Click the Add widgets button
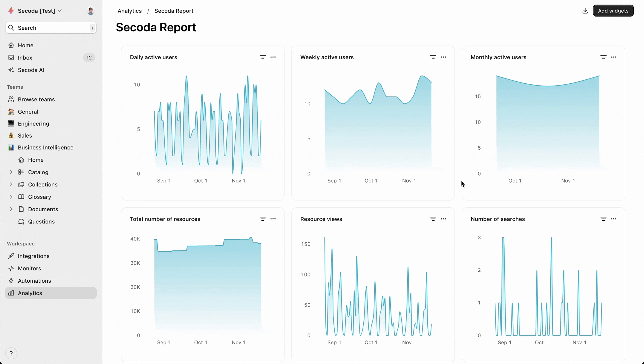The image size is (644, 364). click(x=613, y=11)
